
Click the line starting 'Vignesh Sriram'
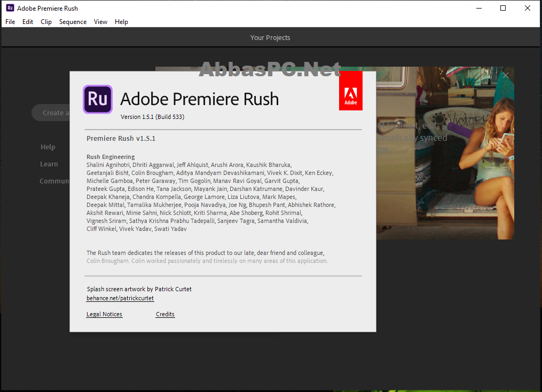click(198, 221)
